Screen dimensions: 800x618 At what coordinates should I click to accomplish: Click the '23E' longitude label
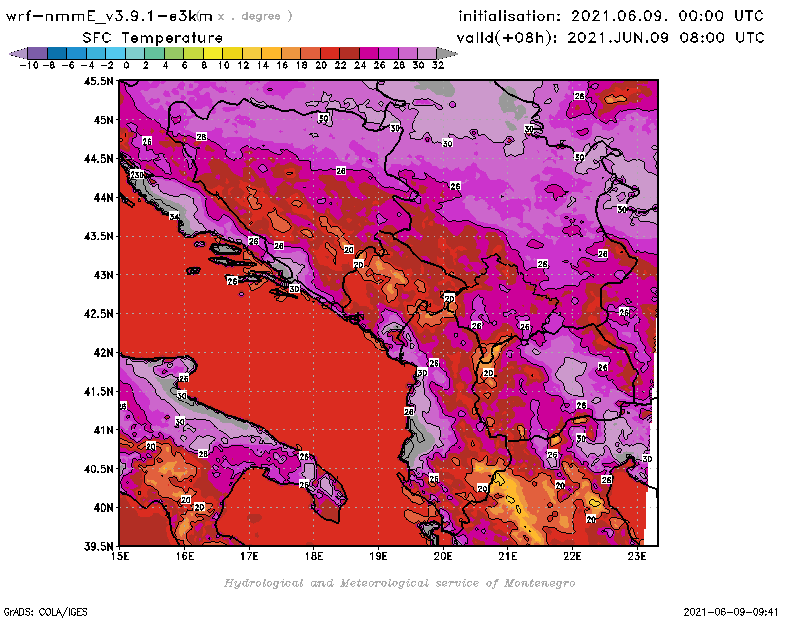pyautogui.click(x=637, y=556)
